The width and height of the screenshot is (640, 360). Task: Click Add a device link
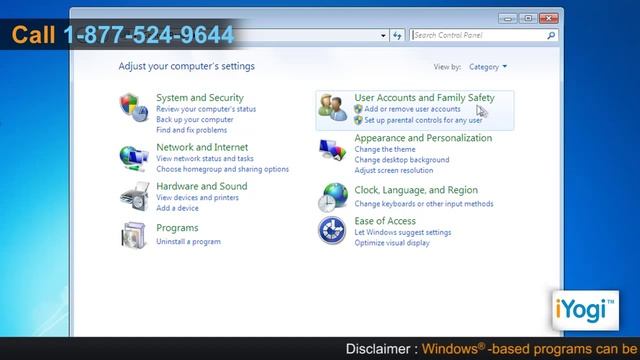177,208
